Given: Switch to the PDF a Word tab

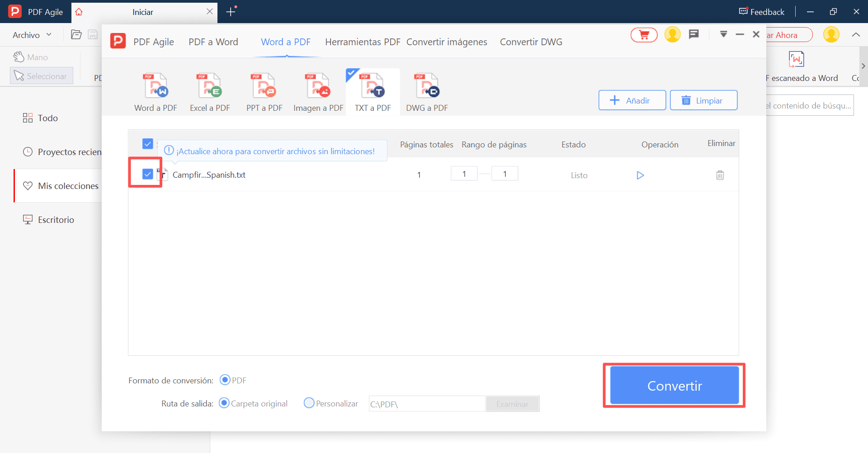Looking at the screenshot, I should 213,42.
